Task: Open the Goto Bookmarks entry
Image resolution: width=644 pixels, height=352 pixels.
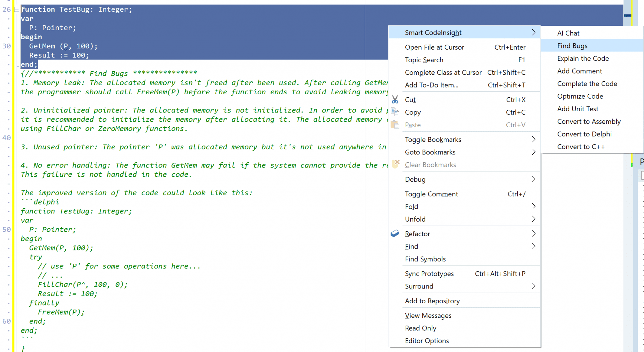Action: (x=464, y=152)
